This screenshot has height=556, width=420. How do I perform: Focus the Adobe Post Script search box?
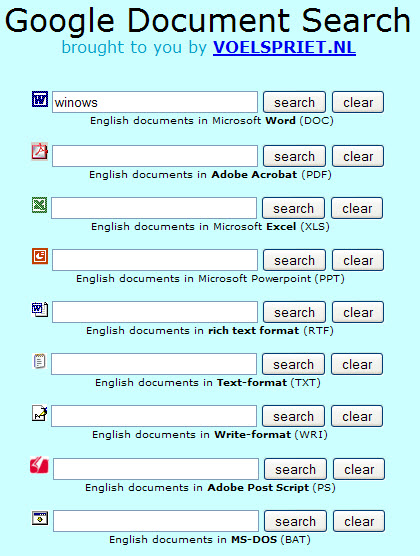pyautogui.click(x=156, y=469)
